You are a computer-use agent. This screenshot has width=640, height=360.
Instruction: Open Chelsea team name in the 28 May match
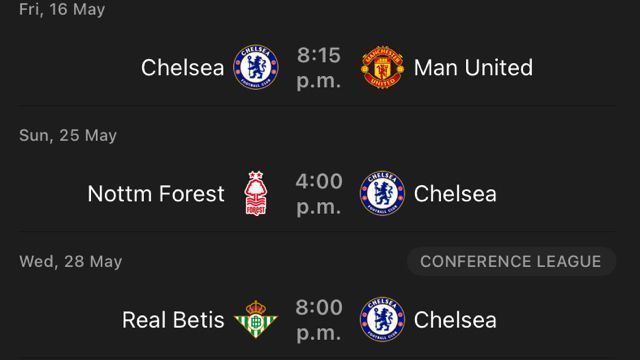click(455, 320)
